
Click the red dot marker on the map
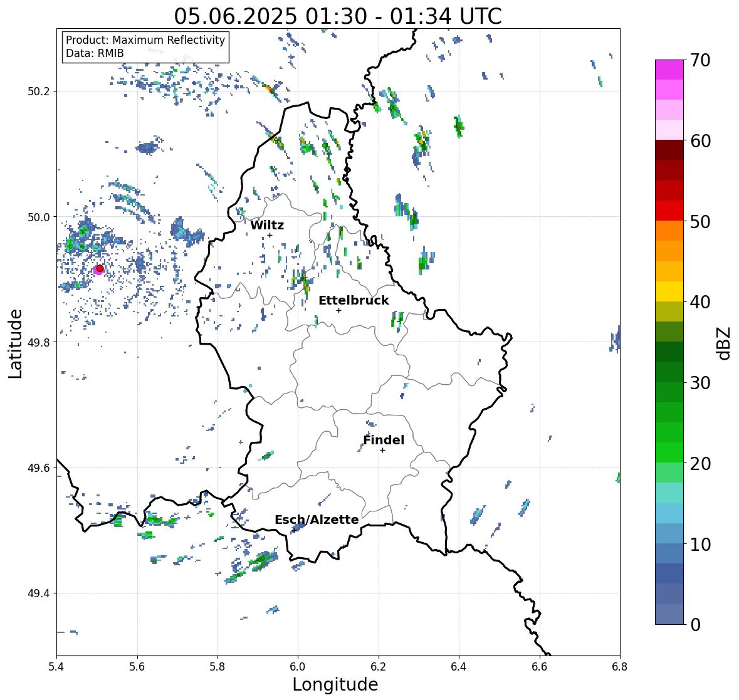(x=100, y=268)
